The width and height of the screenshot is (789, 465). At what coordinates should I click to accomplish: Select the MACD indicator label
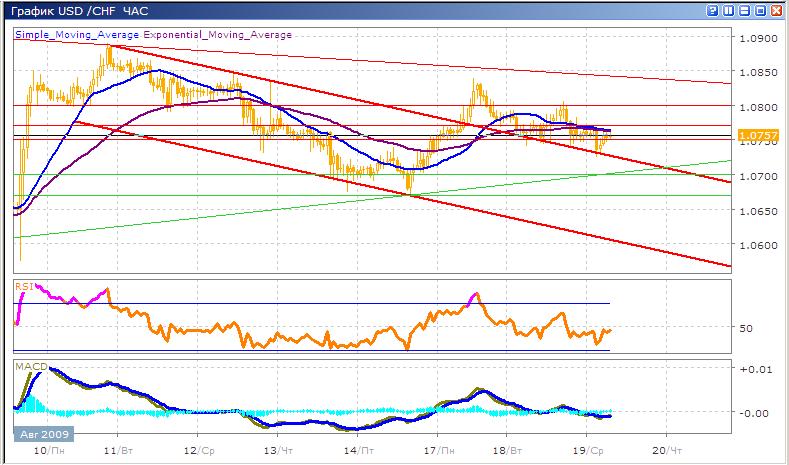tap(26, 367)
